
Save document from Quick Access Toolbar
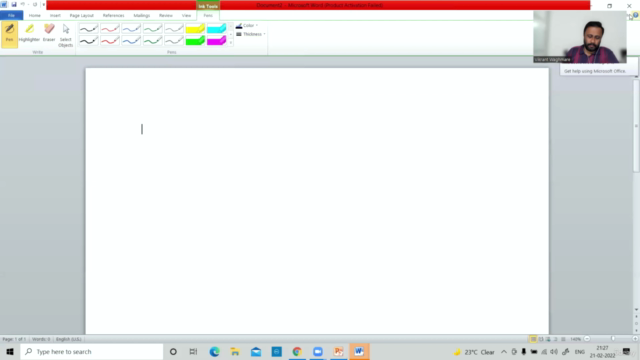[13, 4]
